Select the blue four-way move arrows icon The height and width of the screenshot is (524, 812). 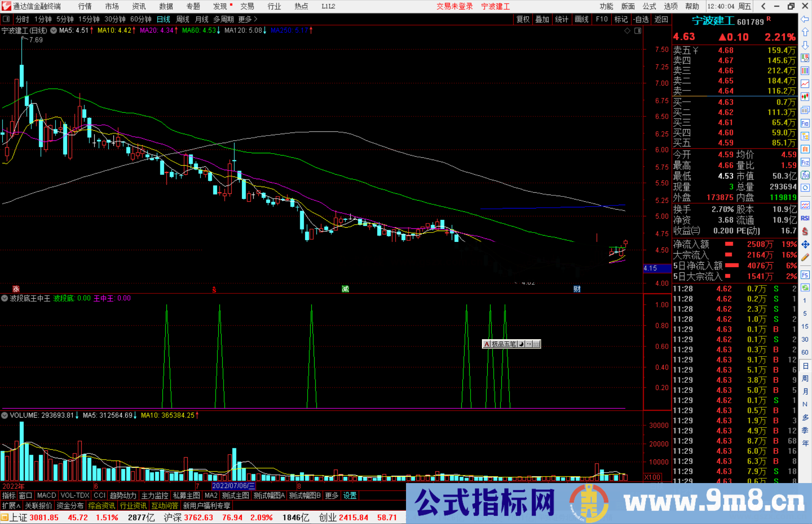pos(805,245)
